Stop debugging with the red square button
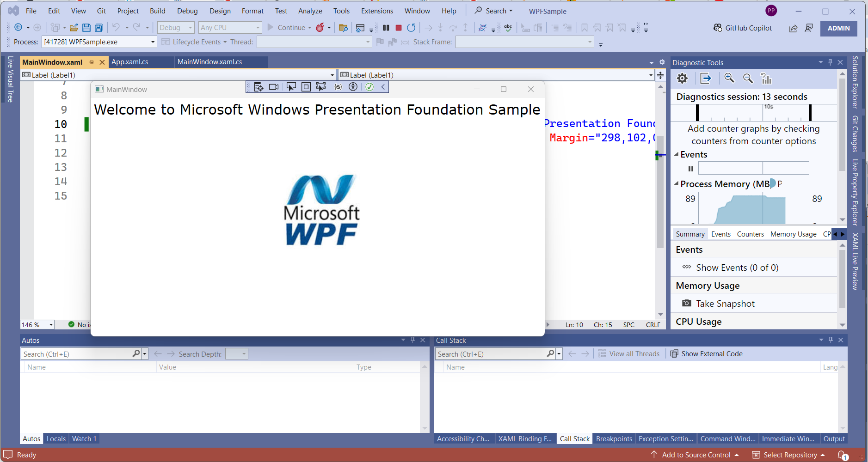The image size is (868, 462). (x=399, y=28)
